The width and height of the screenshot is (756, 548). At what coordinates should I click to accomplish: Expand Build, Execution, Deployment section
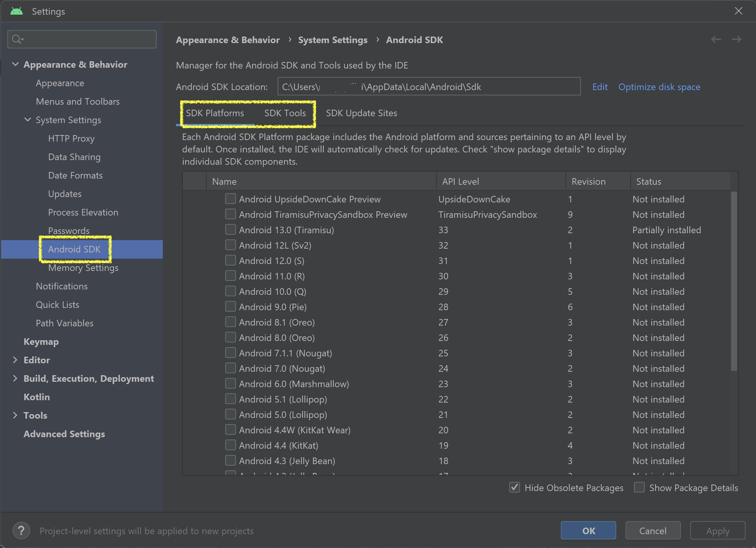(15, 378)
